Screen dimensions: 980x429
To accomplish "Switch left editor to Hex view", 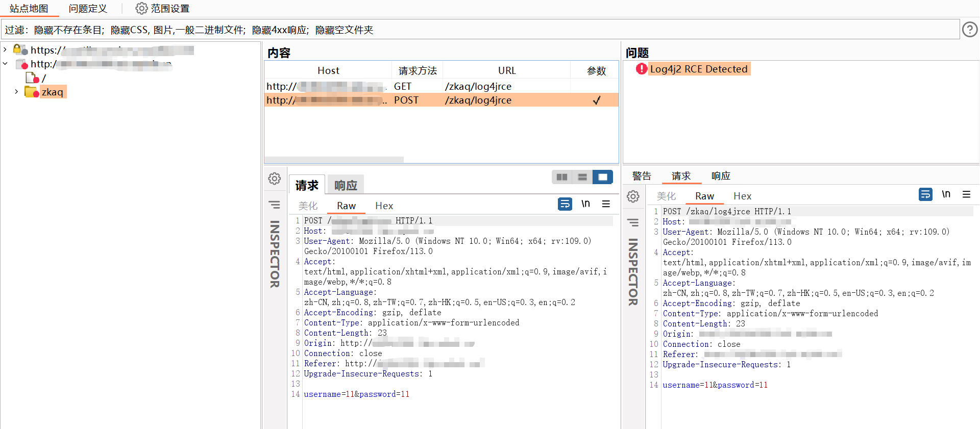I will point(384,206).
